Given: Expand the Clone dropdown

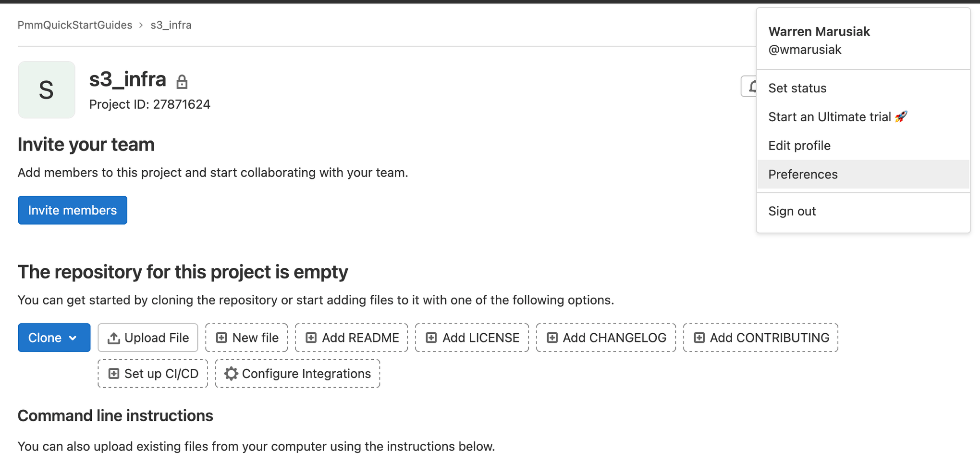Looking at the screenshot, I should pos(73,337).
